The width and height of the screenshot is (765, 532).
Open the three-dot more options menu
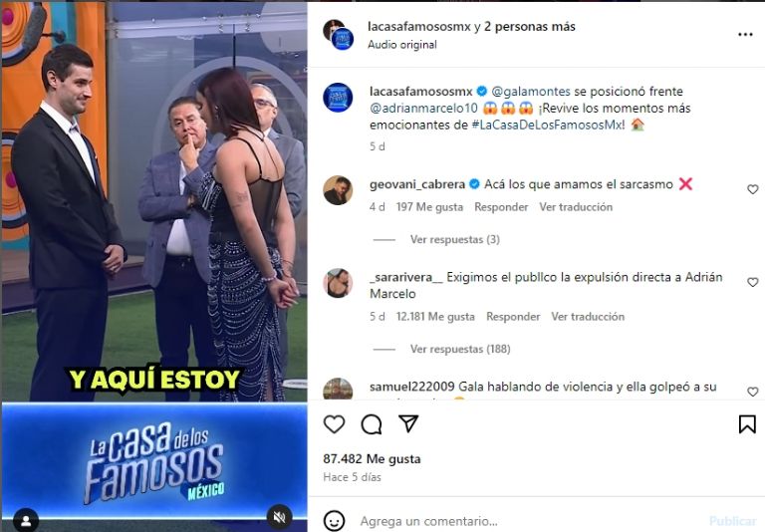(x=745, y=34)
